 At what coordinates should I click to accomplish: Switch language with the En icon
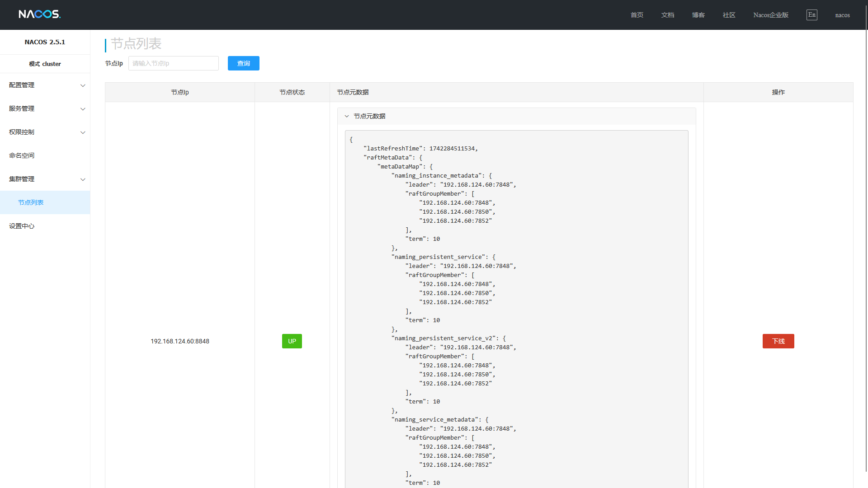pos(811,15)
